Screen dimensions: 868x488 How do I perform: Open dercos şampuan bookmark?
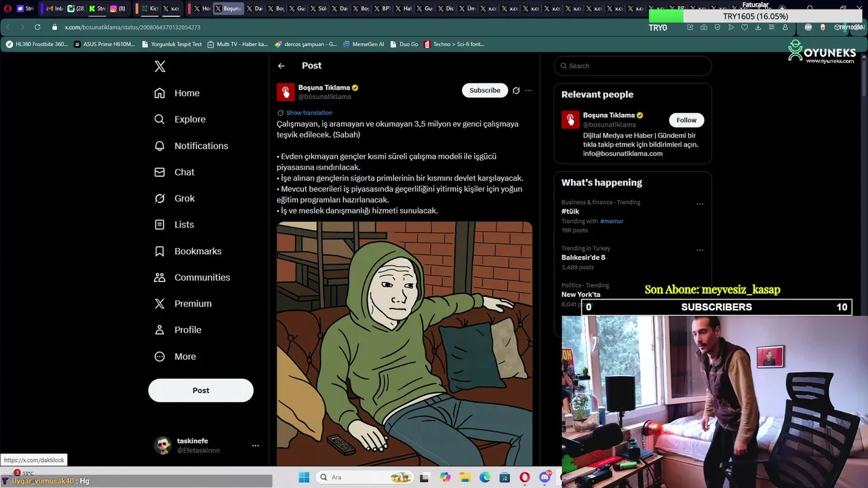click(x=305, y=44)
